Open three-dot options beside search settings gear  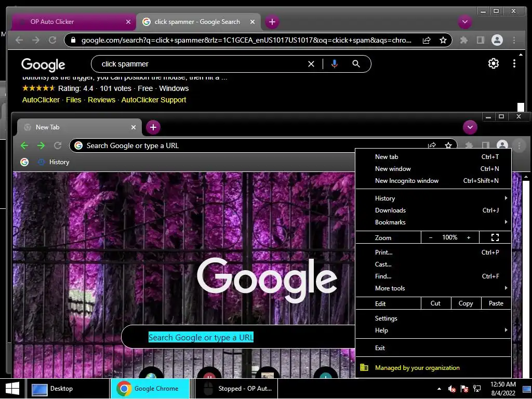(x=514, y=63)
